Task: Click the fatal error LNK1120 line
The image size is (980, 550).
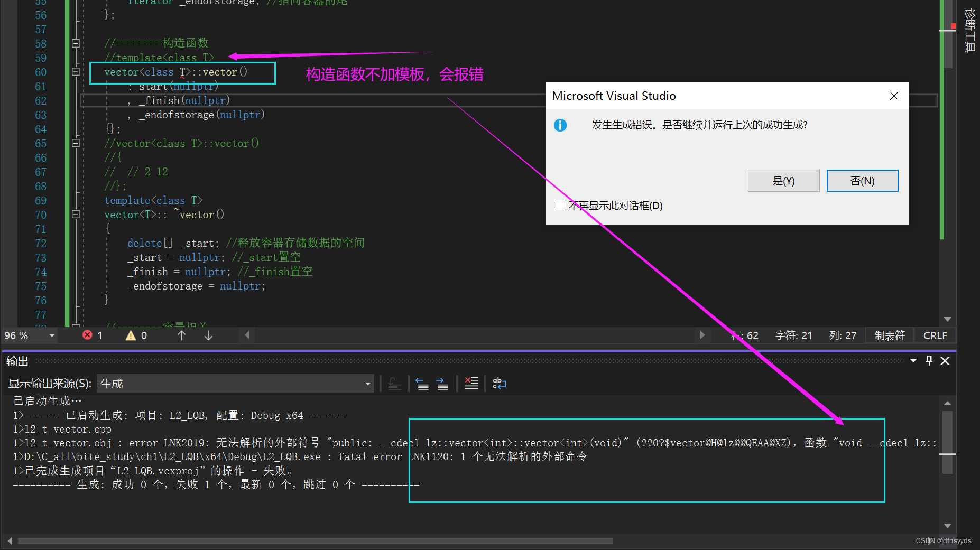Action: pyautogui.click(x=300, y=456)
